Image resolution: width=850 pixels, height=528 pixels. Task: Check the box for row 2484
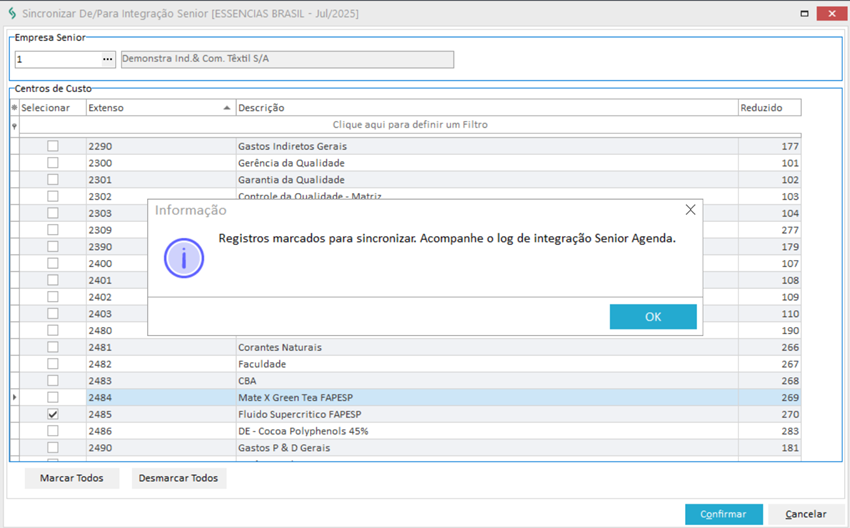point(53,397)
